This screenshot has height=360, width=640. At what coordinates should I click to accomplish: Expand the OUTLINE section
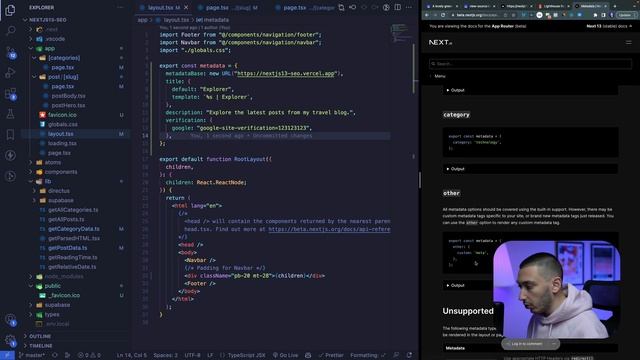(x=40, y=336)
